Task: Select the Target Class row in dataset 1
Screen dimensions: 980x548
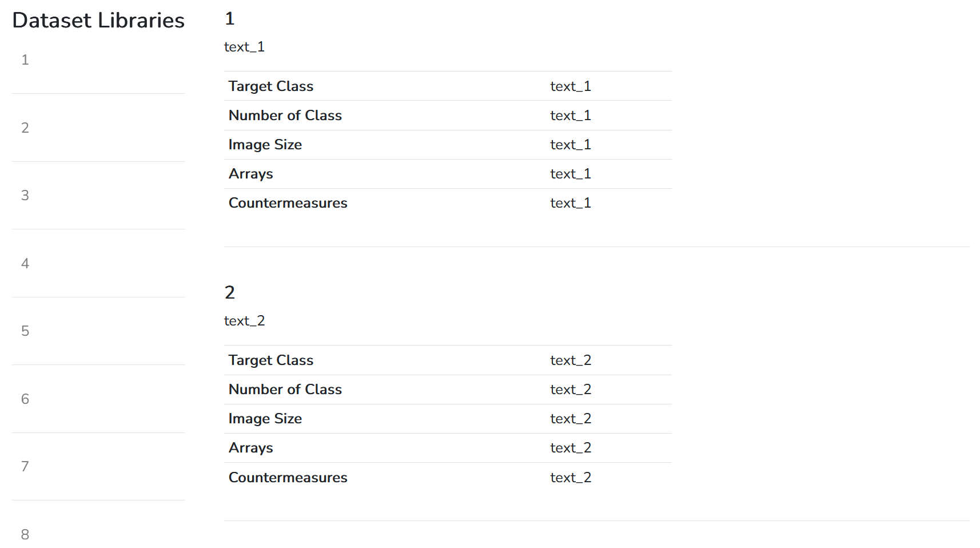Action: tap(270, 86)
